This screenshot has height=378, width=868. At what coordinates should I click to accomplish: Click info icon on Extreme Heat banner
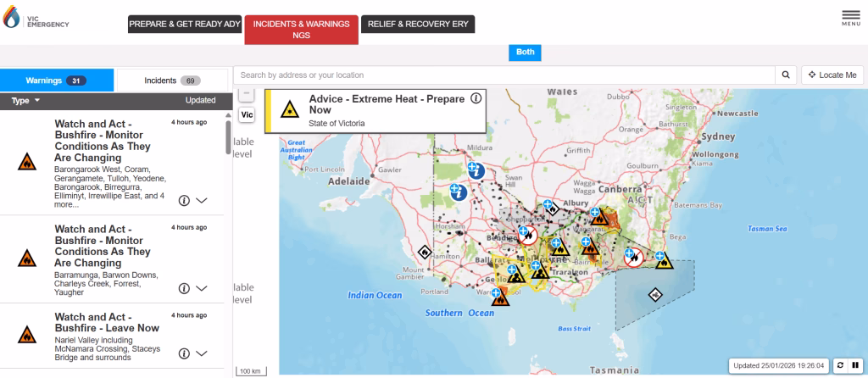(476, 98)
